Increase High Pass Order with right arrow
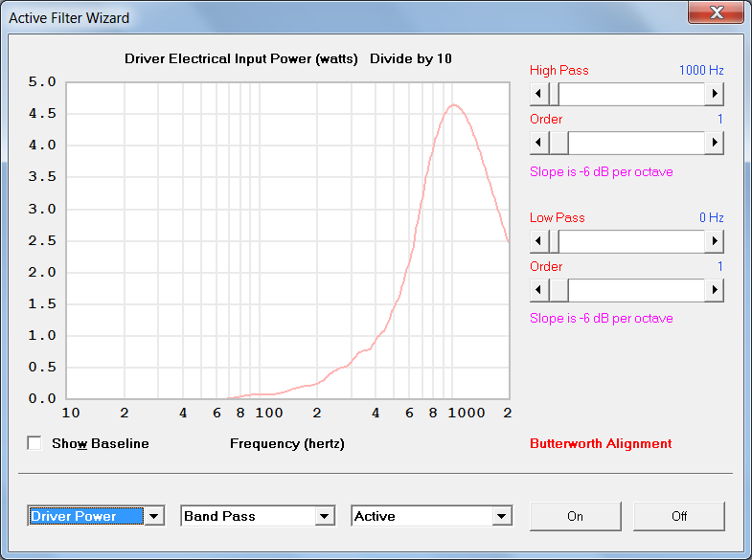The height and width of the screenshot is (560, 752). coord(714,143)
